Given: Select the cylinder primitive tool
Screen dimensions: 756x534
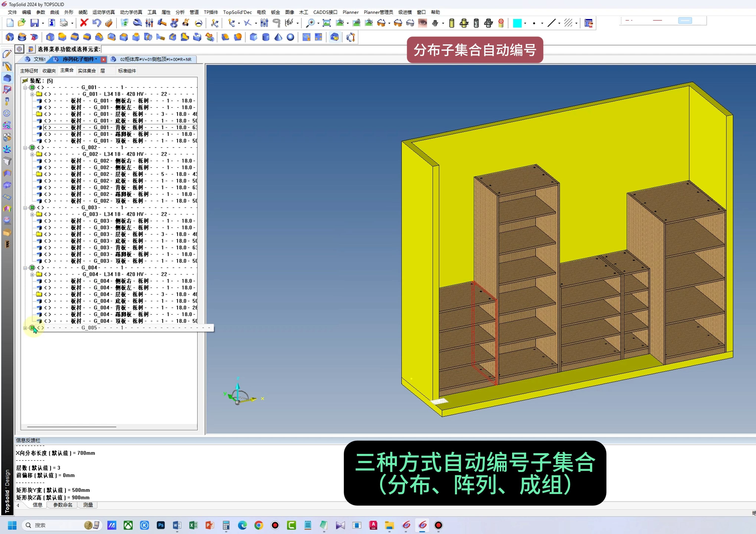Looking at the screenshot, I should tap(265, 37).
